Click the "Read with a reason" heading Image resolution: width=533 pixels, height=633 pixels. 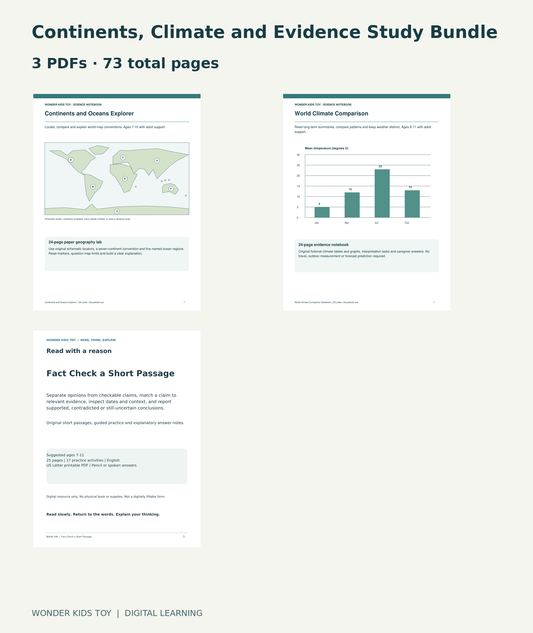click(x=79, y=351)
